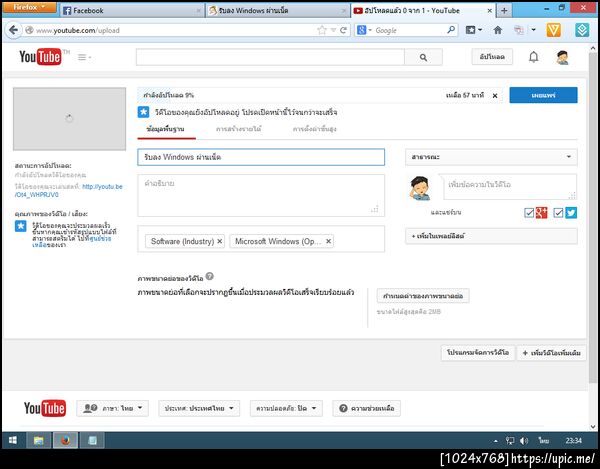Remove the Software (Industry) tag
Image resolution: width=600 pixels, height=469 pixels.
coord(220,241)
